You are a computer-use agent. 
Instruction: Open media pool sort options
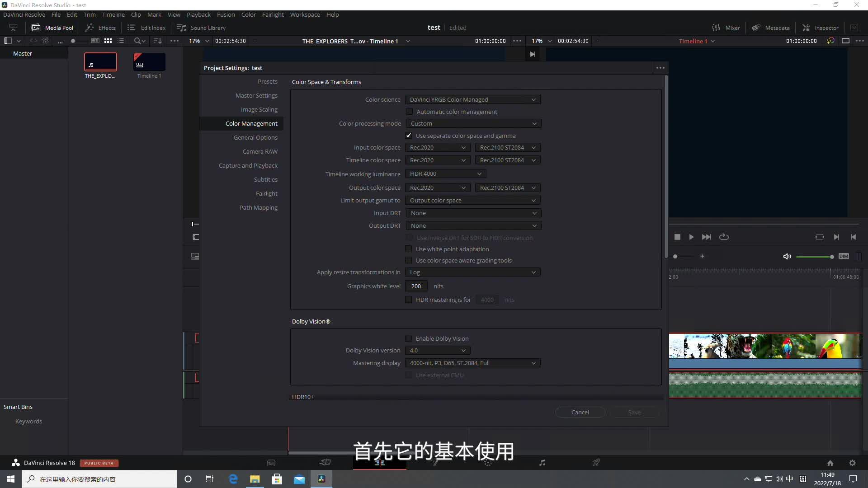tap(157, 41)
